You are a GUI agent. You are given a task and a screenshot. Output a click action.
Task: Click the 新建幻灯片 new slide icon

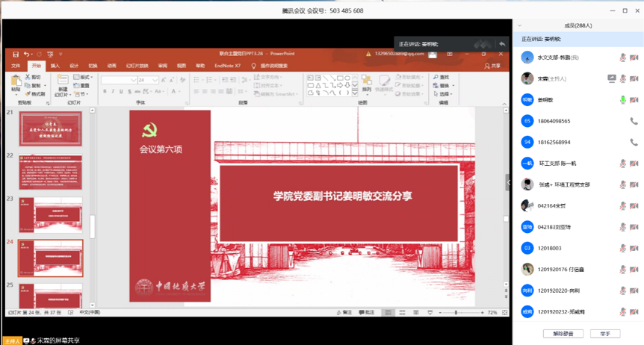62,84
